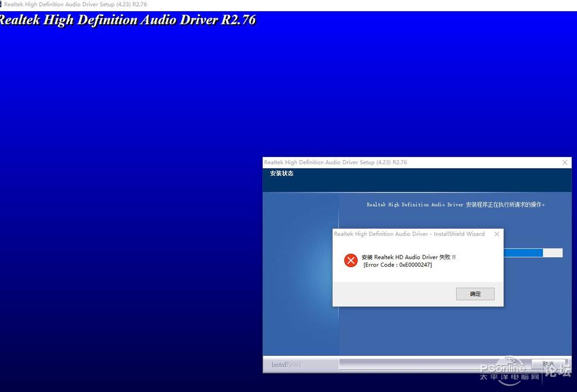Cancel the installation with the 取消 button
The width and height of the screenshot is (577, 392).
(548, 364)
